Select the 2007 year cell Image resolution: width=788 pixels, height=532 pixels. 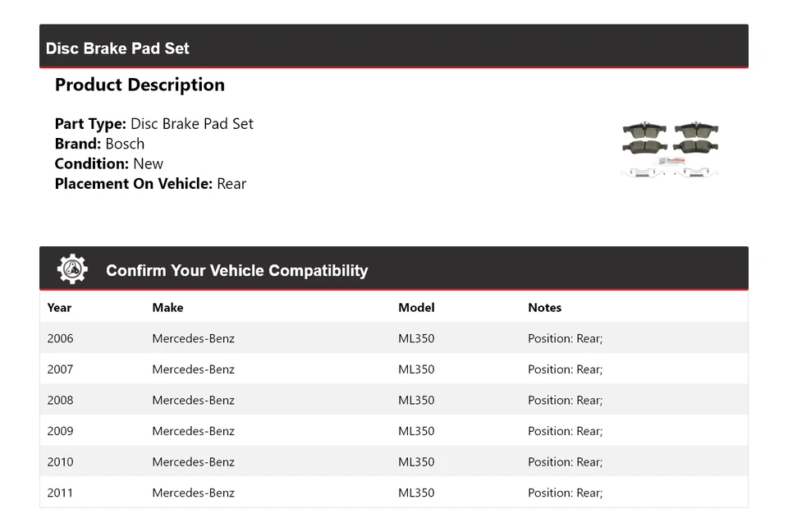click(60, 369)
